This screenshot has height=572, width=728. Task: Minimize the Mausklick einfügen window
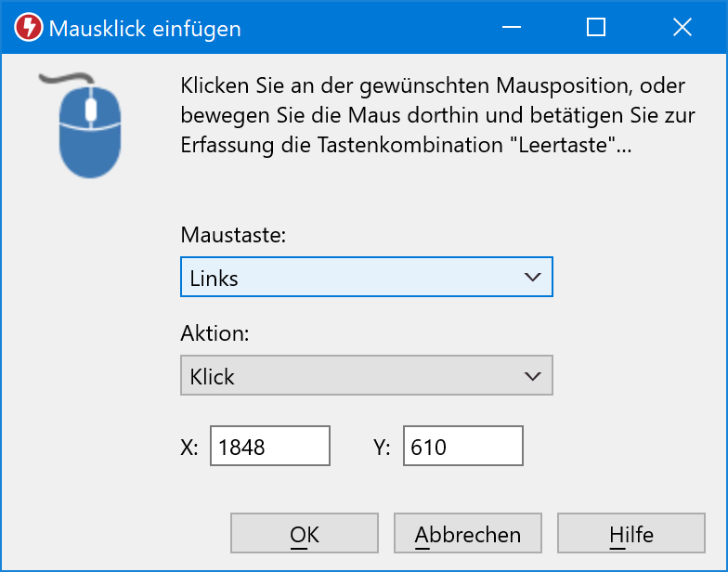510,28
